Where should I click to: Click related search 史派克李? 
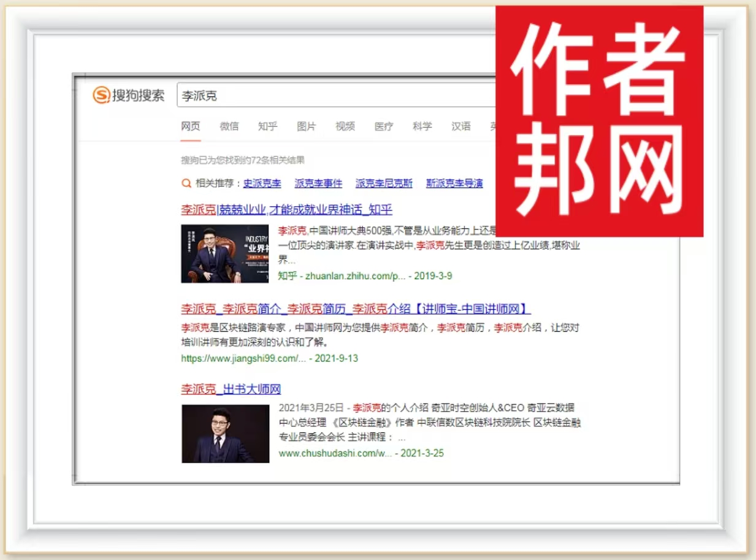[x=262, y=183]
